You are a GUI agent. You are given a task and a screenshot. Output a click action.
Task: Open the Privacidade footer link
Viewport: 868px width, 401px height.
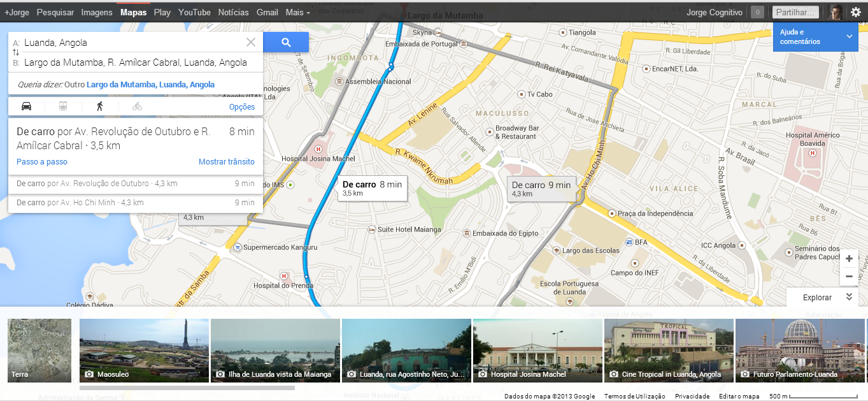[x=692, y=396]
